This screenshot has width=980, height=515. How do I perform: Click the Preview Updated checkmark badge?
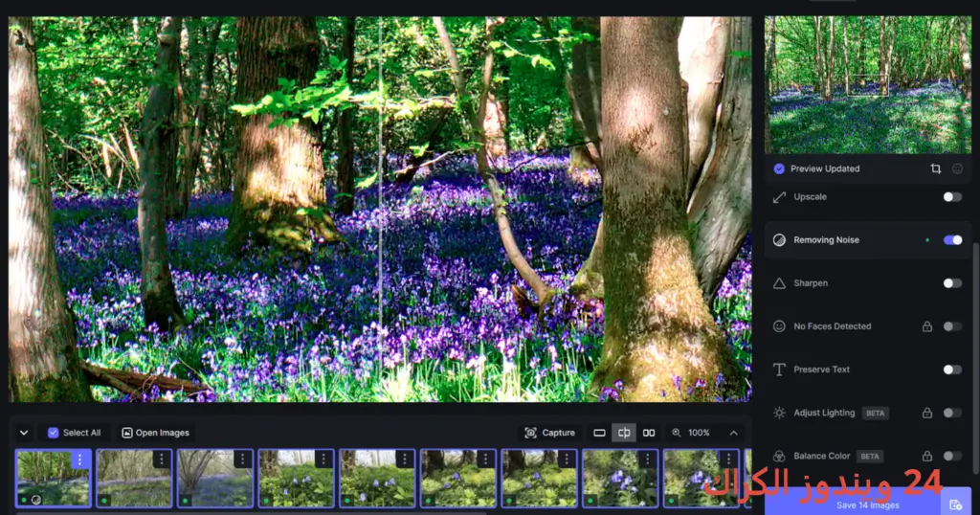(x=779, y=168)
